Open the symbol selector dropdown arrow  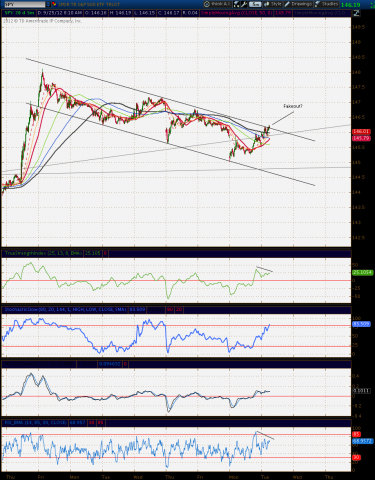(x=48, y=4)
